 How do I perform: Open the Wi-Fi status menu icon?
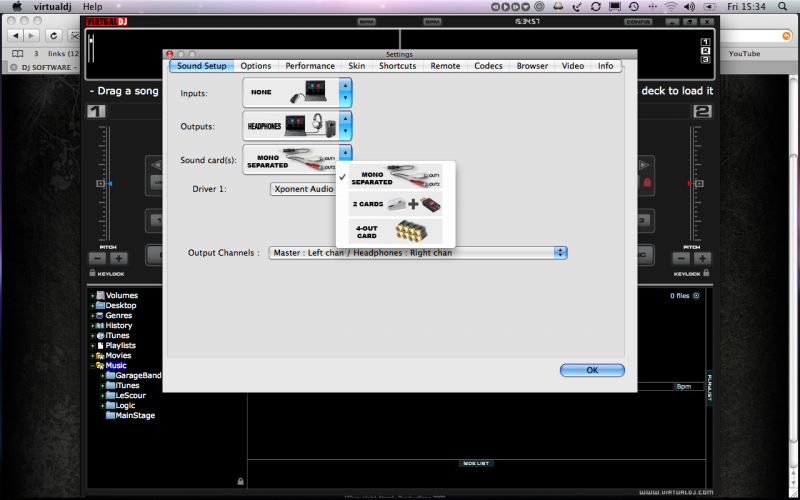[x=670, y=6]
